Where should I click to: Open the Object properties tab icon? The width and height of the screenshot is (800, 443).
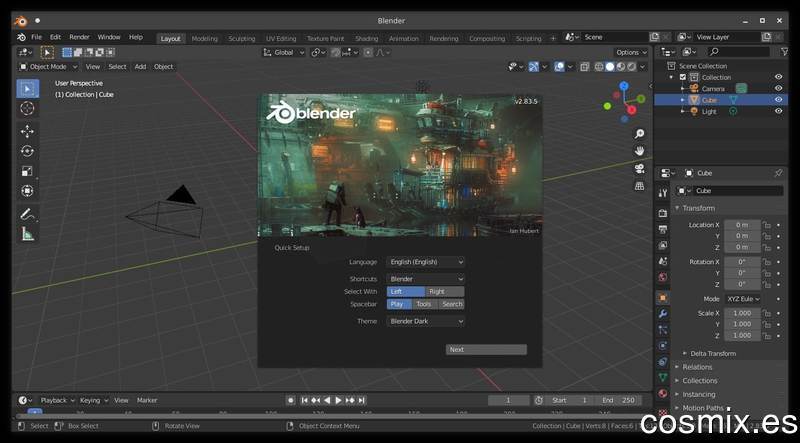pyautogui.click(x=662, y=297)
